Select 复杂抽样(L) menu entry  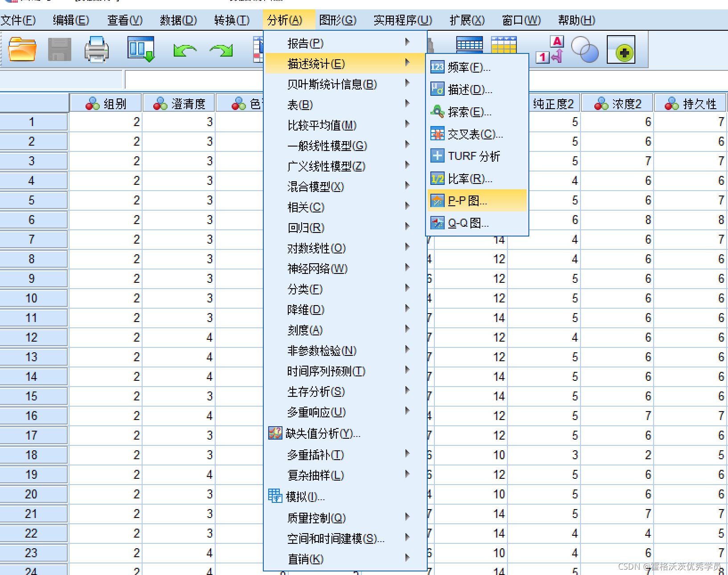coord(344,475)
